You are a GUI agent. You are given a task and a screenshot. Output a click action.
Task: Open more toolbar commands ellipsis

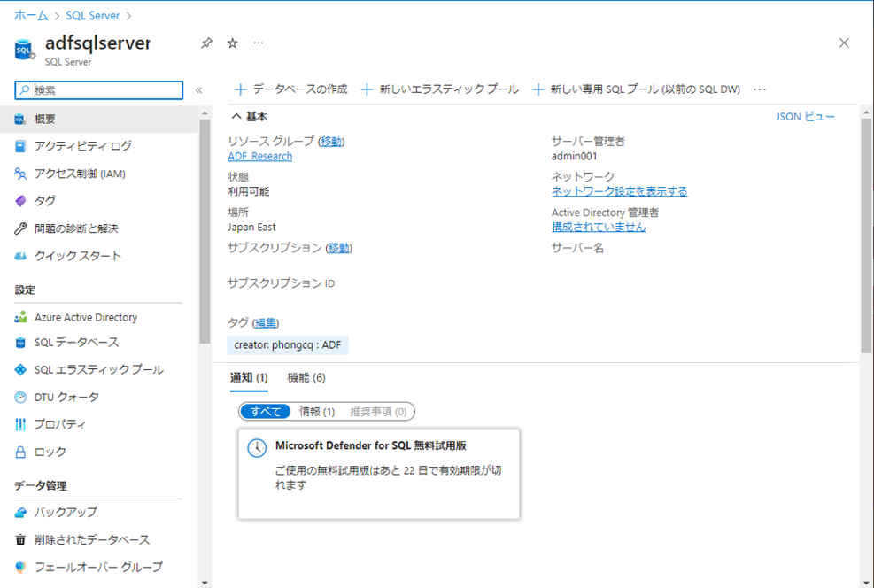759,89
